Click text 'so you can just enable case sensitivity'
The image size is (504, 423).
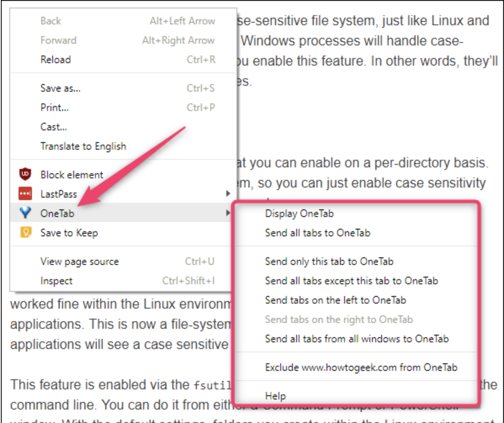[x=371, y=183]
